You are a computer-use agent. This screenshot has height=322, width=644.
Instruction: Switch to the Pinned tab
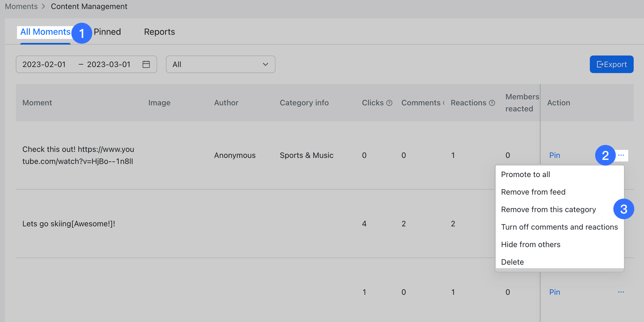pyautogui.click(x=107, y=32)
